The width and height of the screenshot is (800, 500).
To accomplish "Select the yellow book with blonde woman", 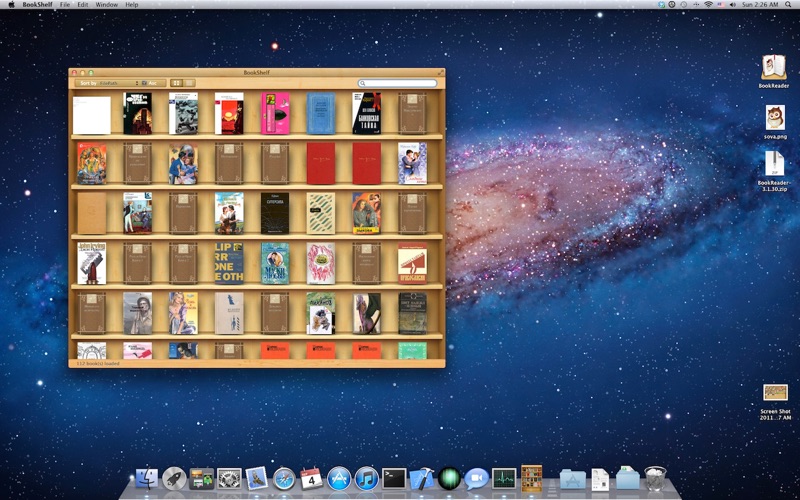I will (x=183, y=313).
